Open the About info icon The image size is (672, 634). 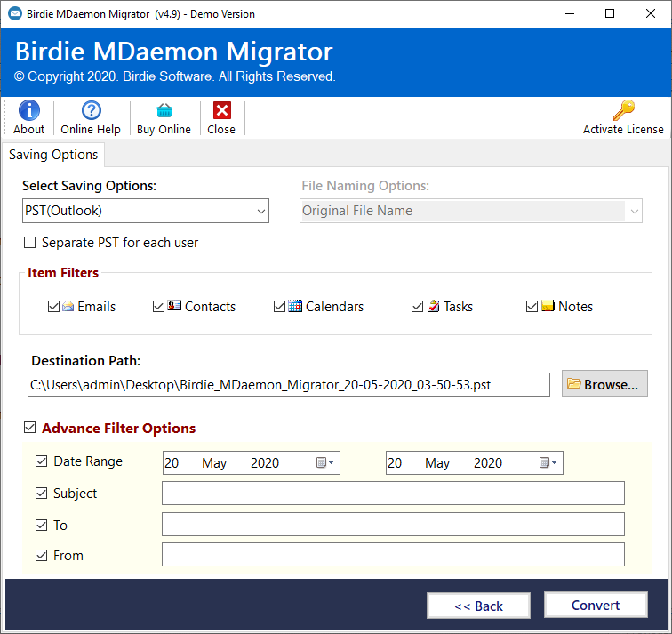(x=29, y=110)
